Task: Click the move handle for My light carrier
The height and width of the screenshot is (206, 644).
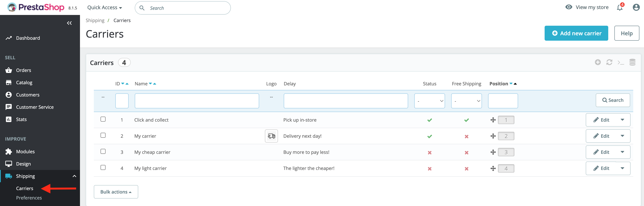Action: (x=493, y=168)
